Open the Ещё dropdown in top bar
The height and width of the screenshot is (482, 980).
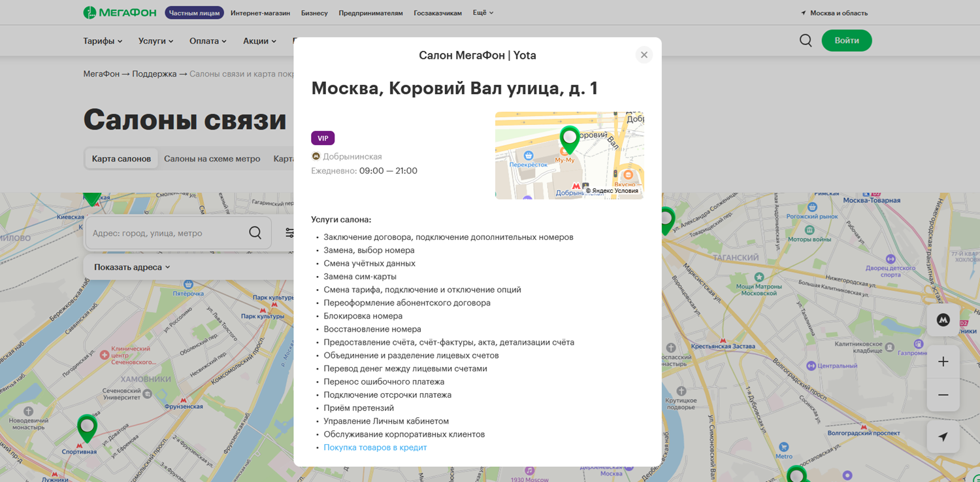(483, 12)
